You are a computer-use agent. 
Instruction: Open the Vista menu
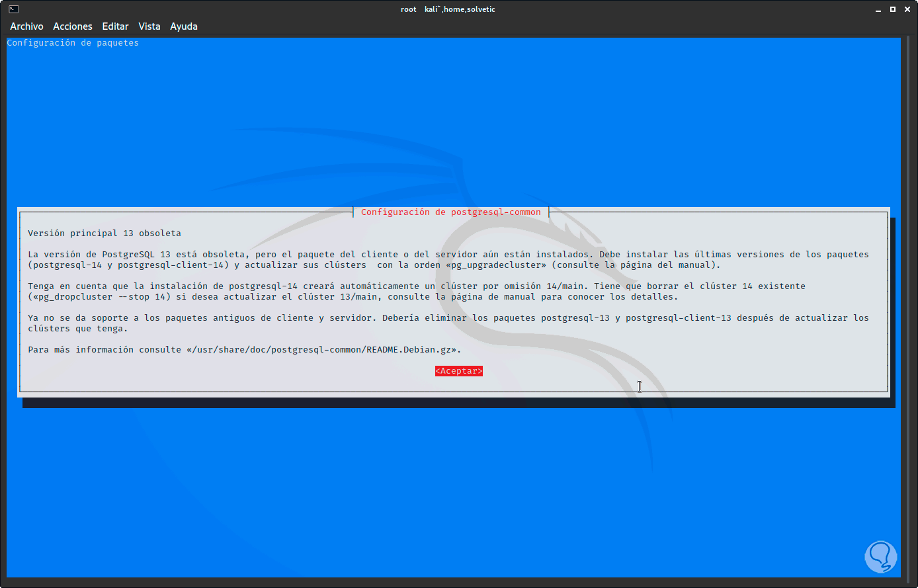149,26
